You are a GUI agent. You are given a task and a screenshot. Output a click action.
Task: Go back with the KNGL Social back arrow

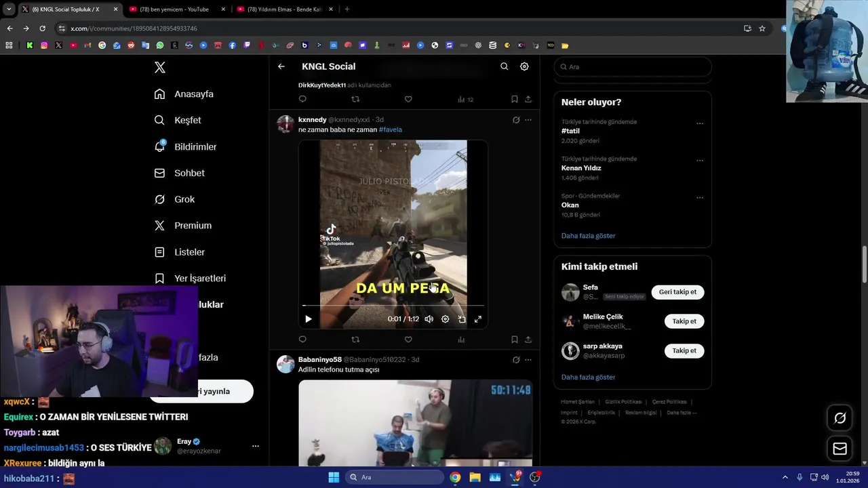(x=281, y=66)
